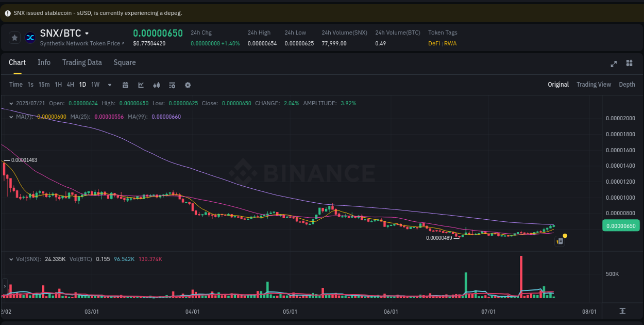This screenshot has width=644, height=325.
Task: Switch to the Trading Data tab
Action: click(x=82, y=62)
